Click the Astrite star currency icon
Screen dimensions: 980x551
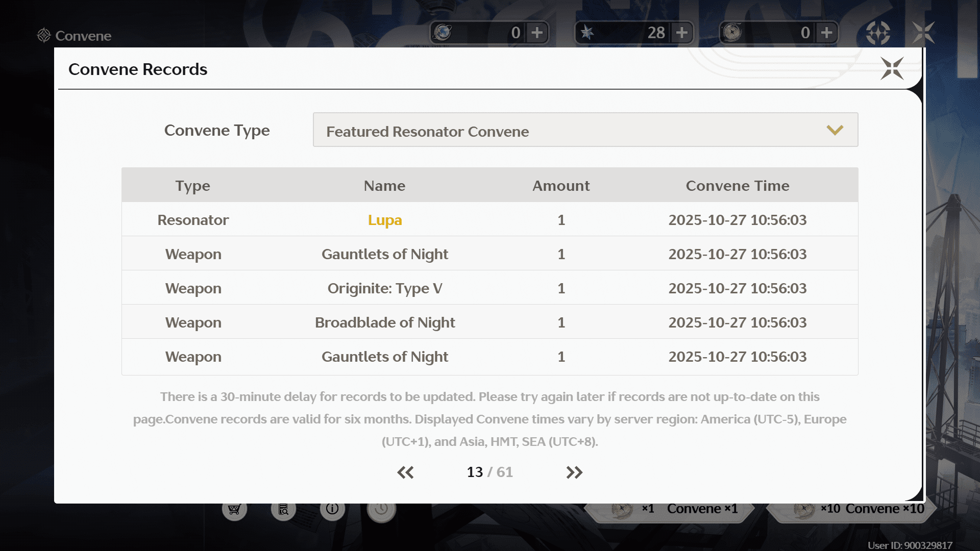(587, 33)
